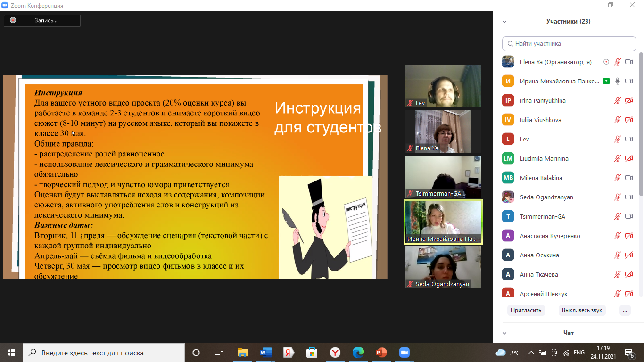Toggle Iuliia Viushkova's disabled camera icon
Screen dimensions: 644x362
tap(628, 120)
